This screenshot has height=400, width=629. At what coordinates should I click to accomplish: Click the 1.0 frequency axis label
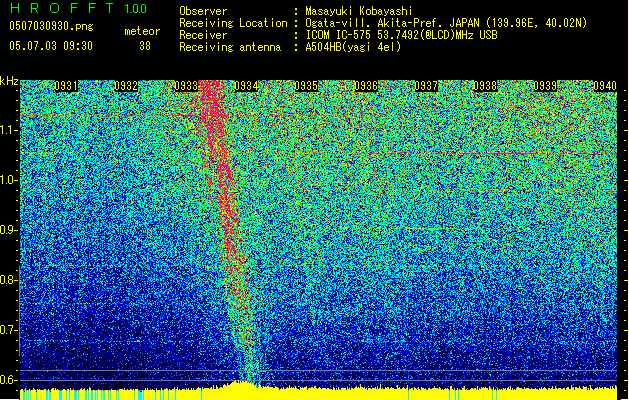8,180
